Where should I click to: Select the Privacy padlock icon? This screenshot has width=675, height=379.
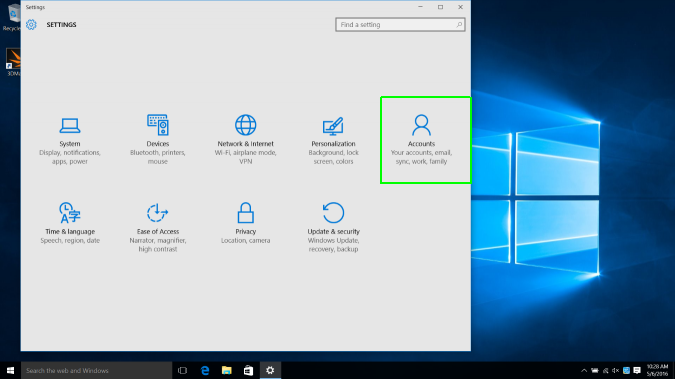[x=245, y=213]
